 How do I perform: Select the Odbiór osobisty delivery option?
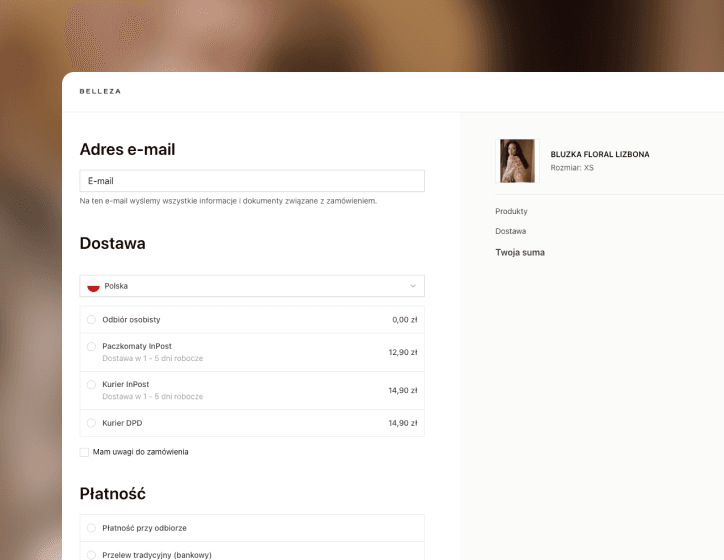click(92, 320)
